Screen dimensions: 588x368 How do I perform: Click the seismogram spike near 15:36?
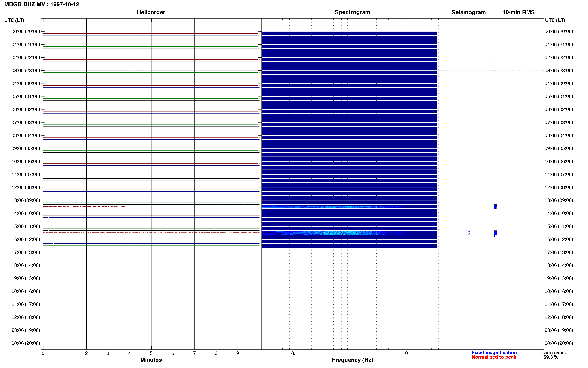(469, 233)
